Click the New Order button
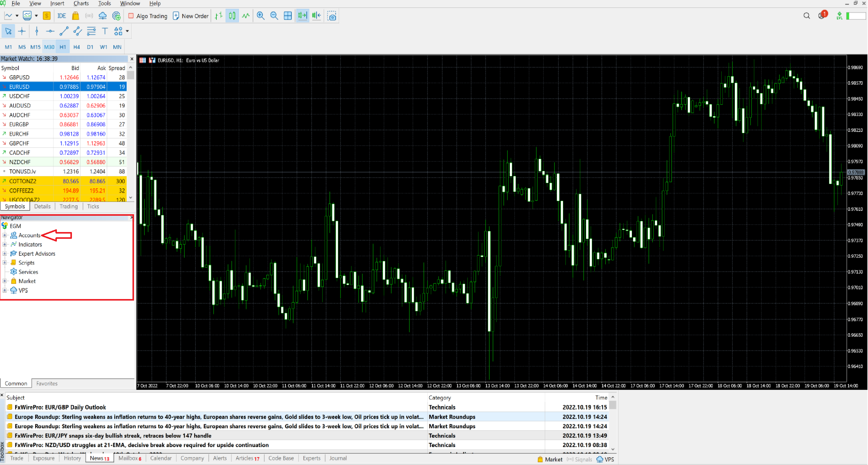Screen dimensions: 868x465 tap(191, 16)
